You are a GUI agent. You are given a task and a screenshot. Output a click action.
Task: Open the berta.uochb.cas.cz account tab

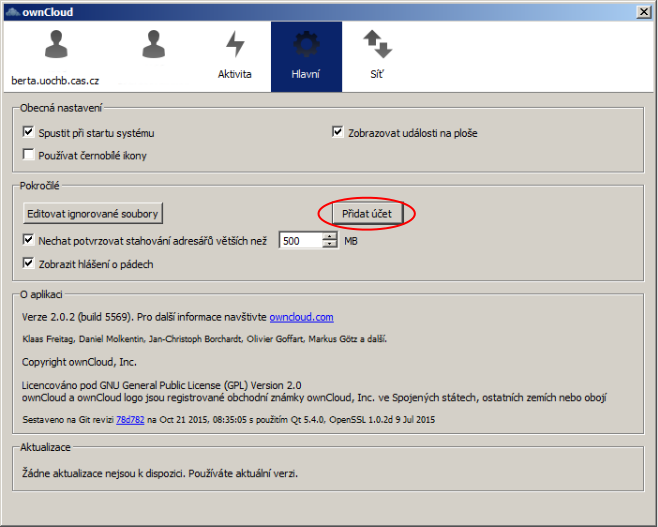pyautogui.click(x=55, y=57)
